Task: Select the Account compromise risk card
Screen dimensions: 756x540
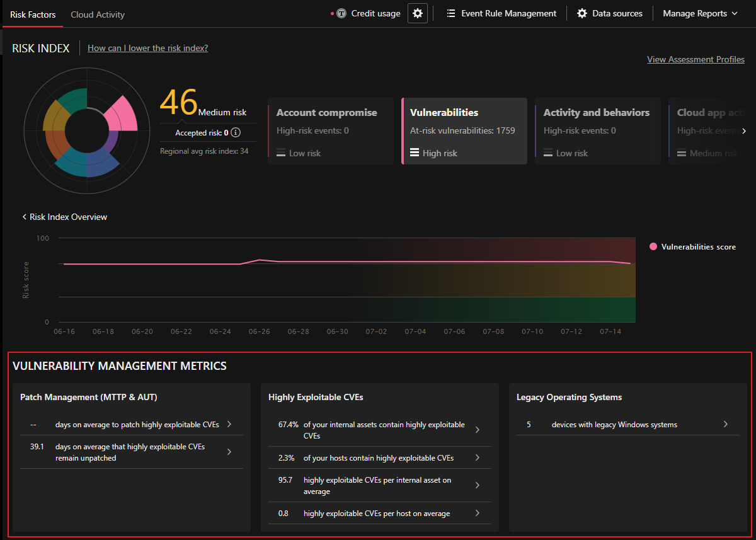Action: tap(331, 131)
